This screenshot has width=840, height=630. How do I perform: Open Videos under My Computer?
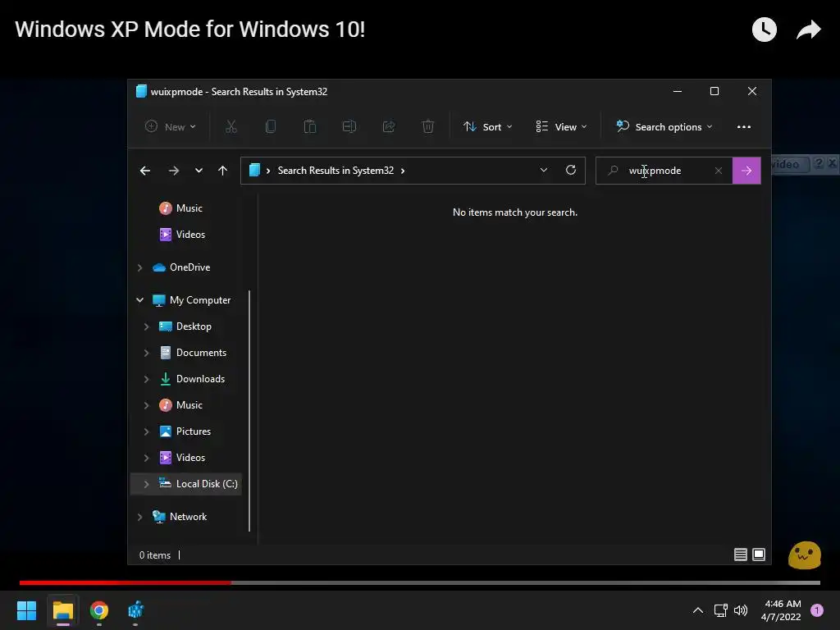183,458
